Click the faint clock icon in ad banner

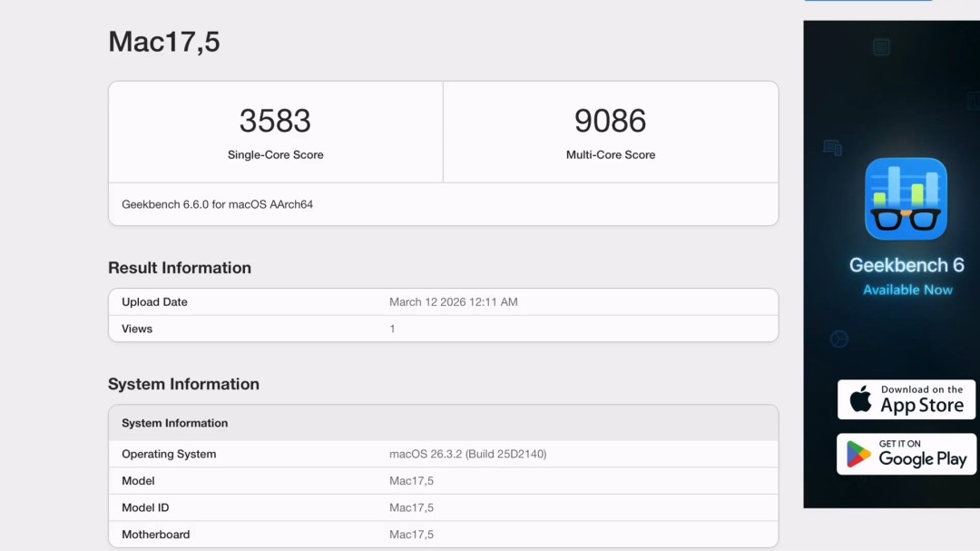pos(839,339)
